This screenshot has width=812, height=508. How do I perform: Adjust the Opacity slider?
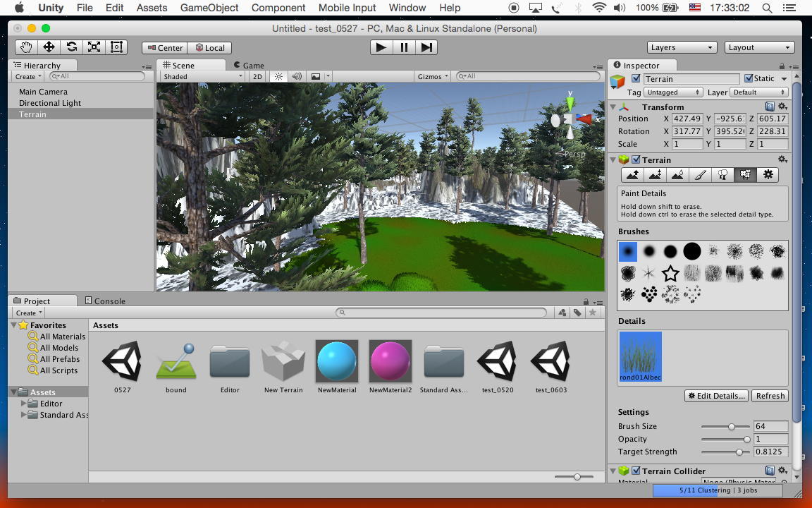(x=725, y=439)
